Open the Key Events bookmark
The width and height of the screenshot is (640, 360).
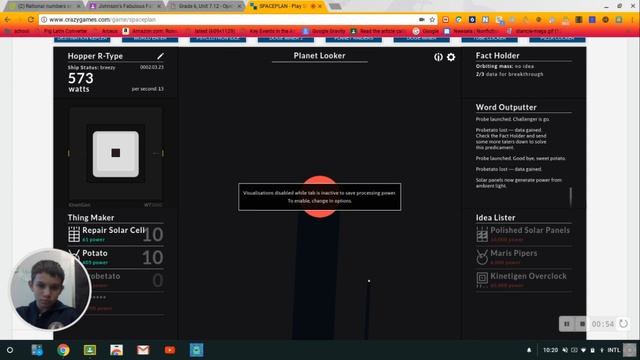(x=269, y=31)
